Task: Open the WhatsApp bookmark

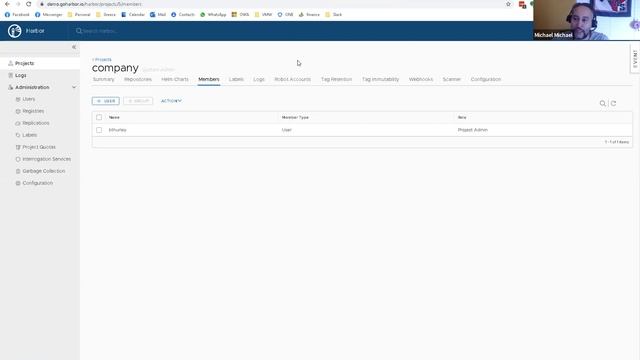Action: (x=213, y=14)
